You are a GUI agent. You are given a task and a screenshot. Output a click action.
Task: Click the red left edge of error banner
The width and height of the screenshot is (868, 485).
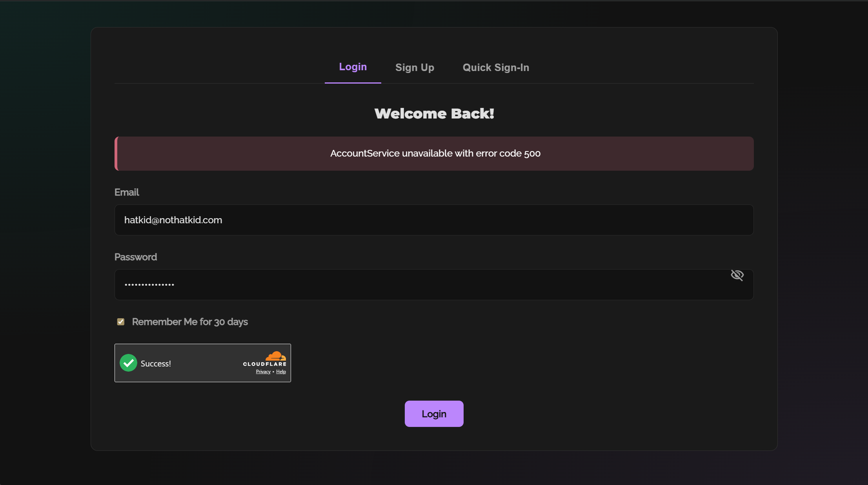pos(116,153)
